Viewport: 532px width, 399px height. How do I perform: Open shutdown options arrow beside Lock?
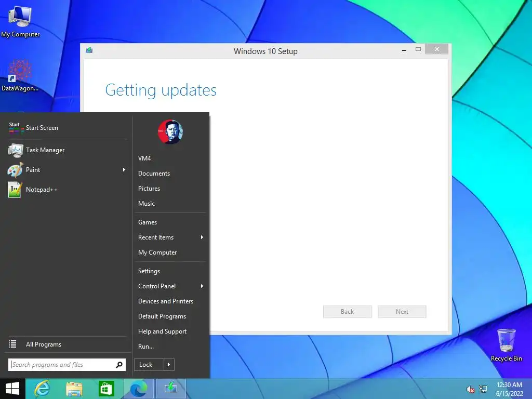coord(169,364)
